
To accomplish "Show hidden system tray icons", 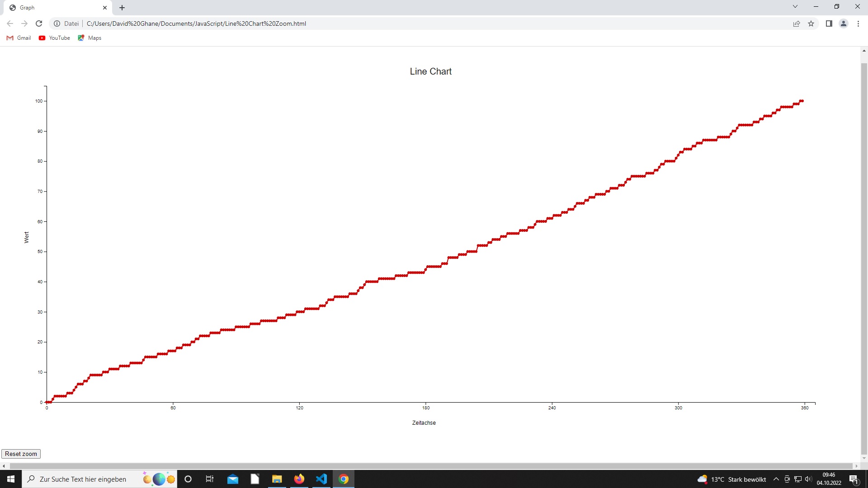I will click(776, 479).
